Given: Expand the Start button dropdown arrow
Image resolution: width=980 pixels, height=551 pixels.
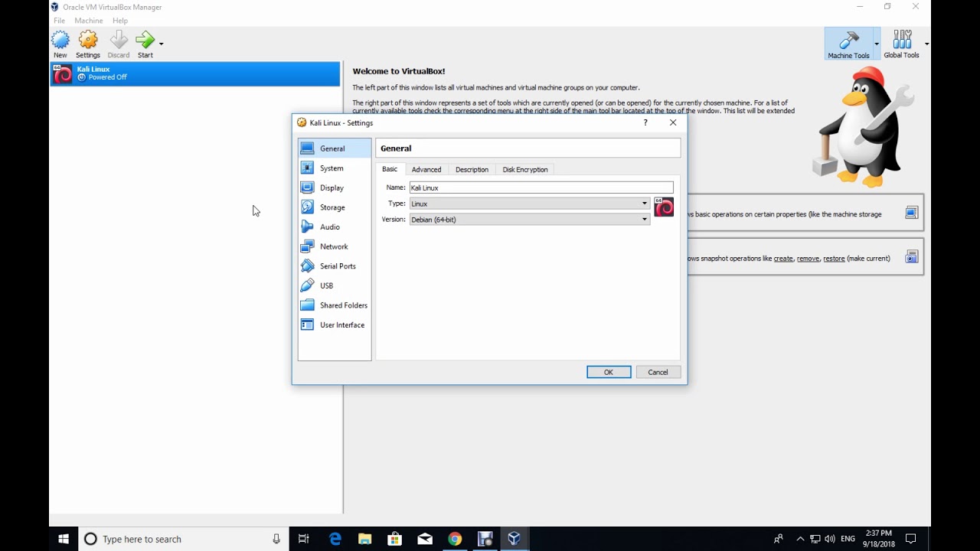Looking at the screenshot, I should click(x=161, y=44).
